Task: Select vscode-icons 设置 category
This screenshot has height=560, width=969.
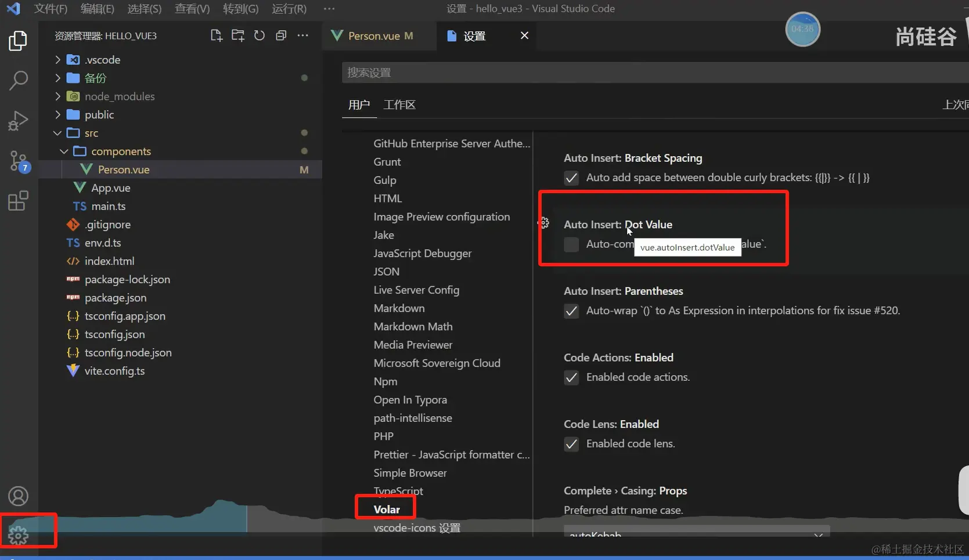Action: tap(417, 528)
